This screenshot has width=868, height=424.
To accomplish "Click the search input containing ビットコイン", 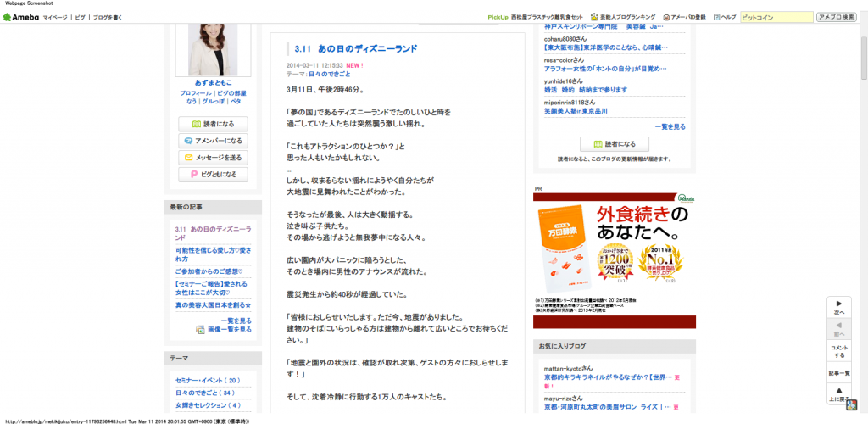I will (x=776, y=17).
